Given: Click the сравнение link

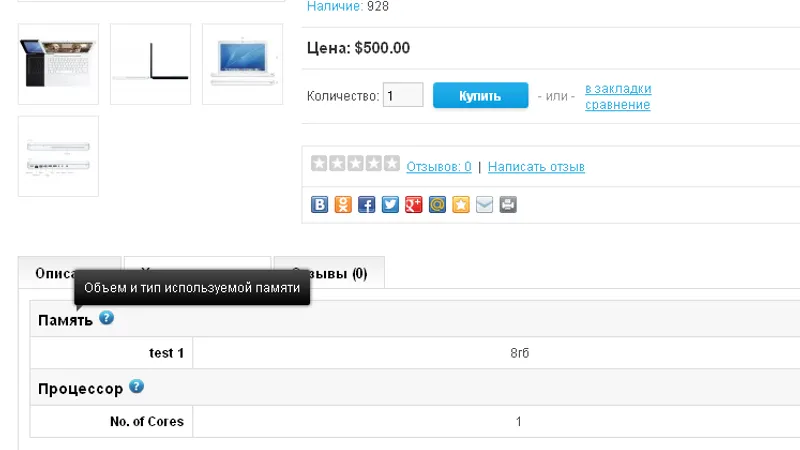Looking at the screenshot, I should 617,105.
